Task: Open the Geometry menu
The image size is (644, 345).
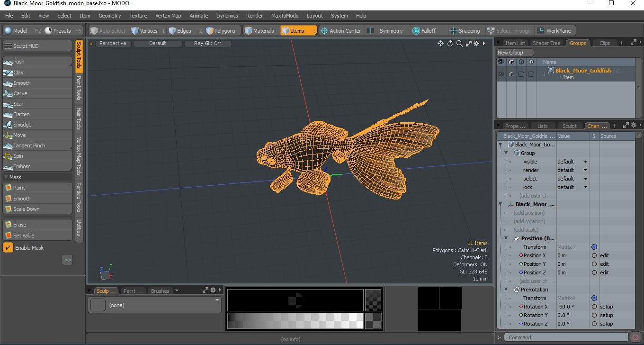Action: [109, 16]
